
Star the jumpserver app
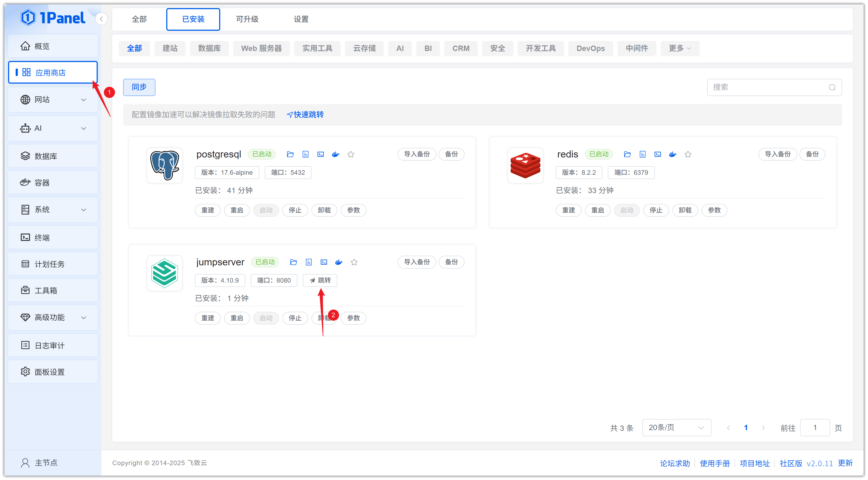click(x=354, y=262)
